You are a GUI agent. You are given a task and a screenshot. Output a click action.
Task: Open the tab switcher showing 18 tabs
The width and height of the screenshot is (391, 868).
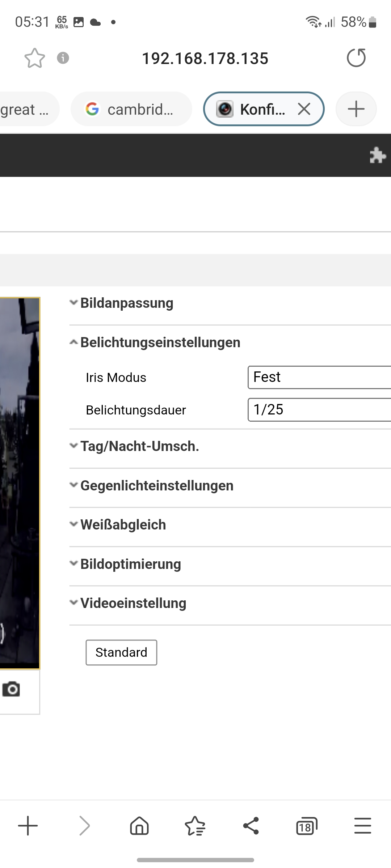point(306,826)
